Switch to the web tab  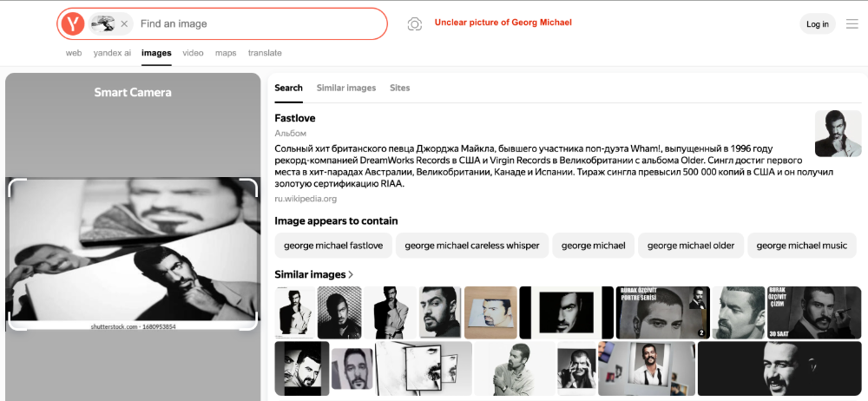[x=74, y=53]
